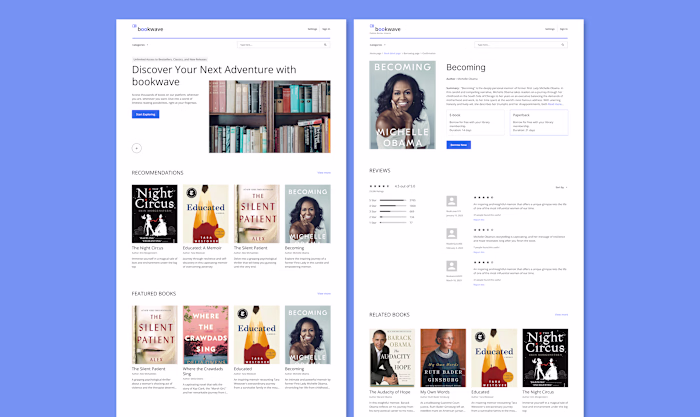Click the circular arrow button below Start Exploring

pyautogui.click(x=137, y=148)
